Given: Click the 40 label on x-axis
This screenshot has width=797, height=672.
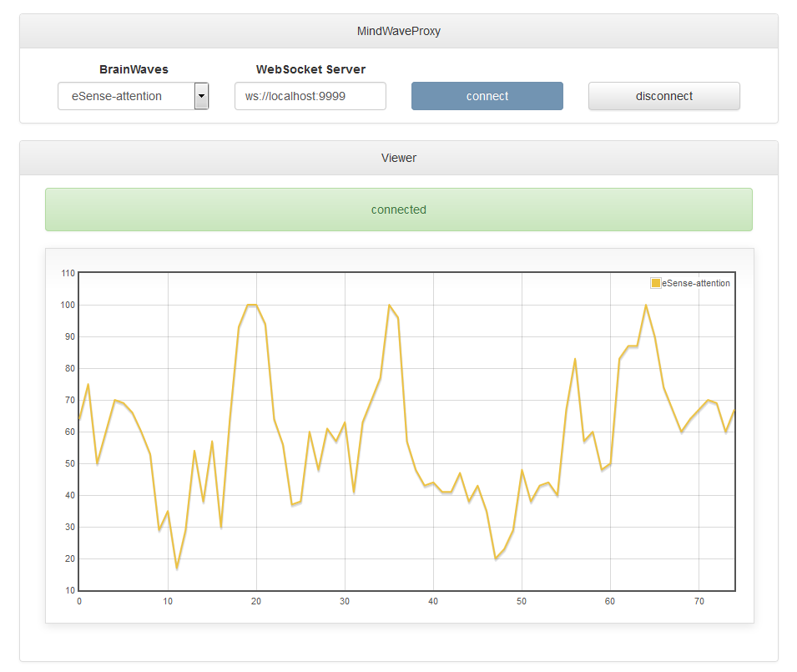Looking at the screenshot, I should [x=433, y=601].
